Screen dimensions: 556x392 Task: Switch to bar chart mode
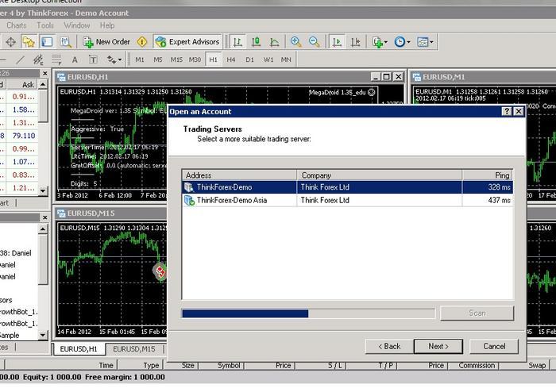(x=237, y=42)
